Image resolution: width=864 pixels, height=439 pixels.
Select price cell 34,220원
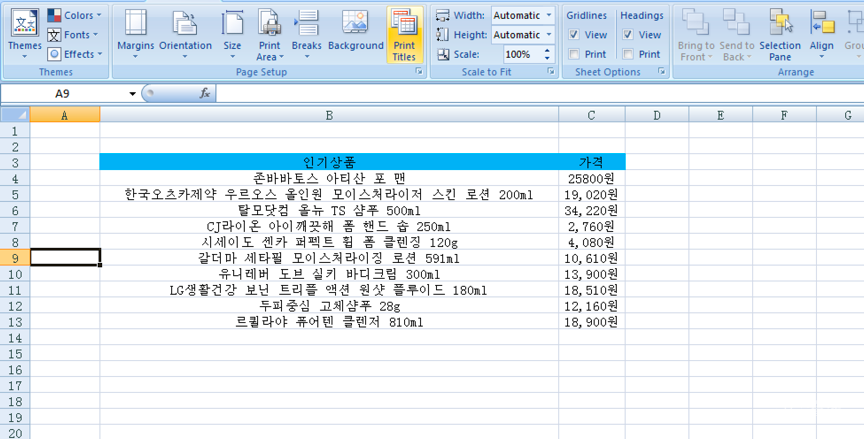592,210
